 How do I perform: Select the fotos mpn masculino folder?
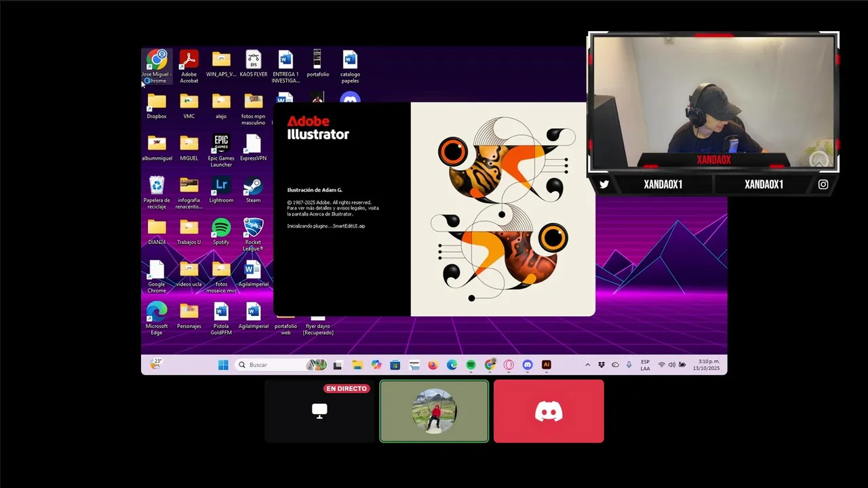(x=254, y=109)
